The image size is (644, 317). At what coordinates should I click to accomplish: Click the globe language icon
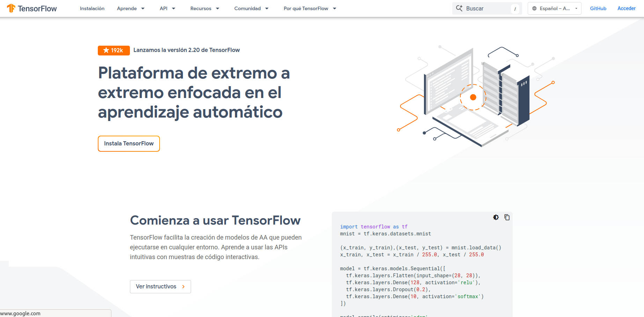[534, 8]
